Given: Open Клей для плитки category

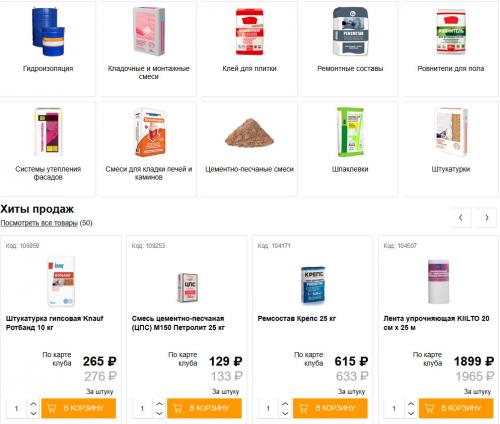Looking at the screenshot, I should pos(249,49).
